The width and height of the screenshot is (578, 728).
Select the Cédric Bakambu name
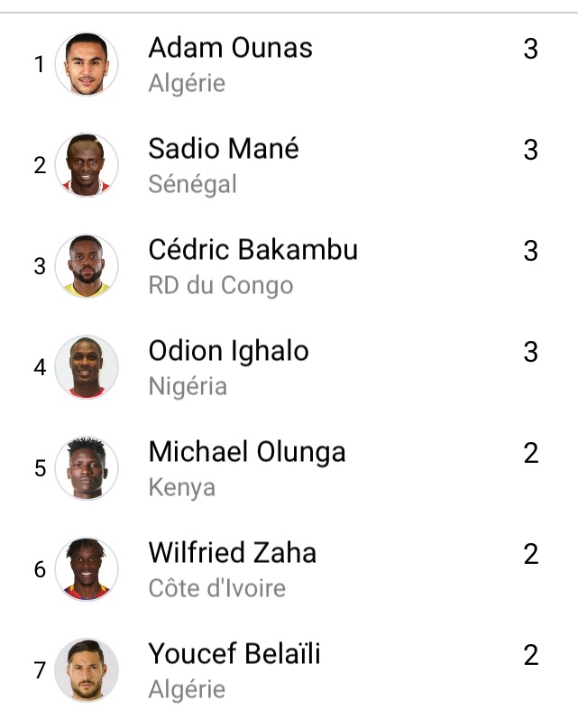coord(253,250)
